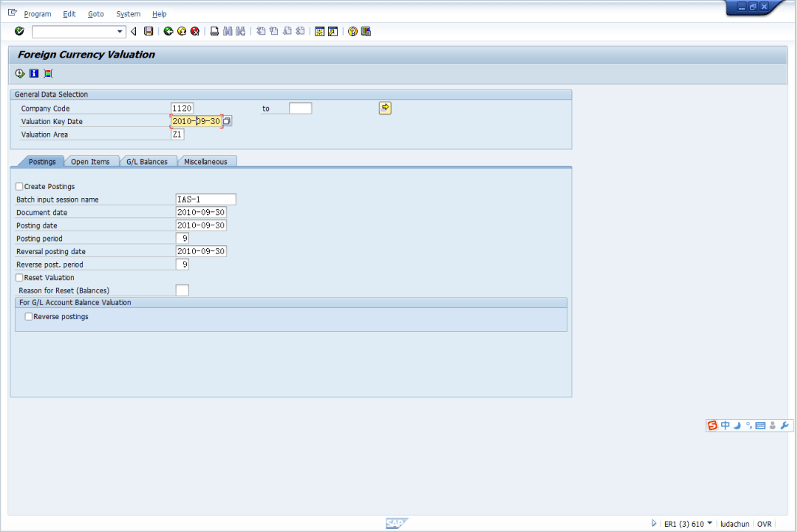Open the Goto menu
The image size is (798, 532).
(95, 14)
